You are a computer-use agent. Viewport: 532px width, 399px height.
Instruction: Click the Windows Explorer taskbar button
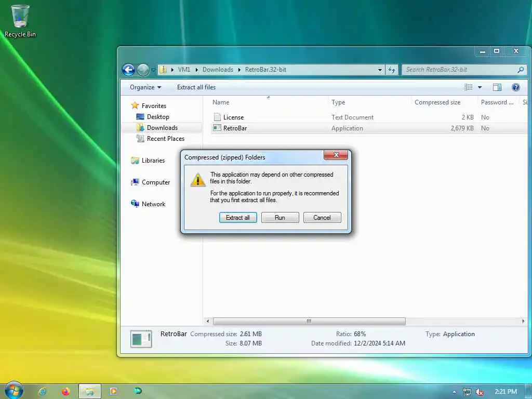point(90,391)
